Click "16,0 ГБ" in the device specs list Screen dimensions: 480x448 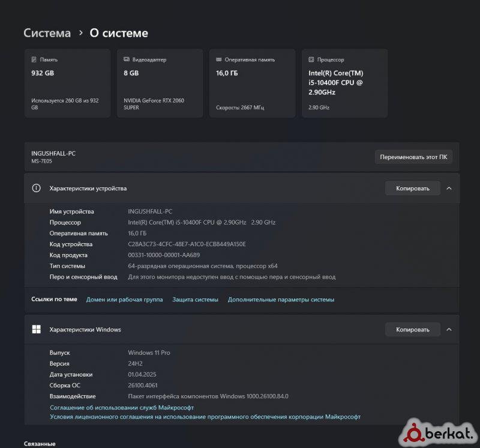tap(137, 233)
